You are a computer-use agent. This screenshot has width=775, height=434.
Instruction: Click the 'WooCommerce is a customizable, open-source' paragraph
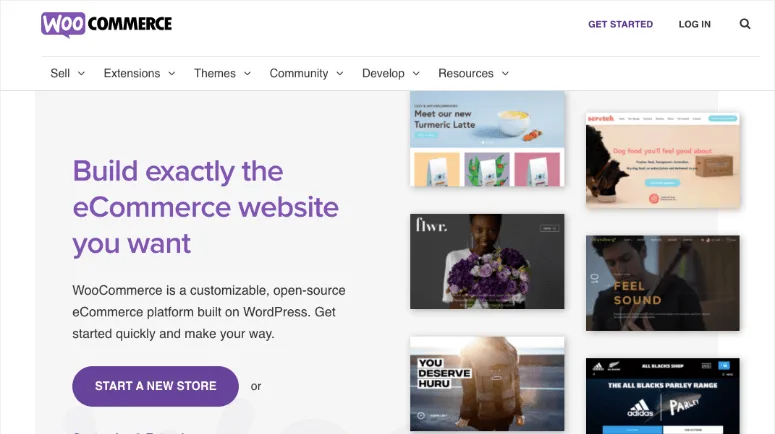(x=209, y=312)
